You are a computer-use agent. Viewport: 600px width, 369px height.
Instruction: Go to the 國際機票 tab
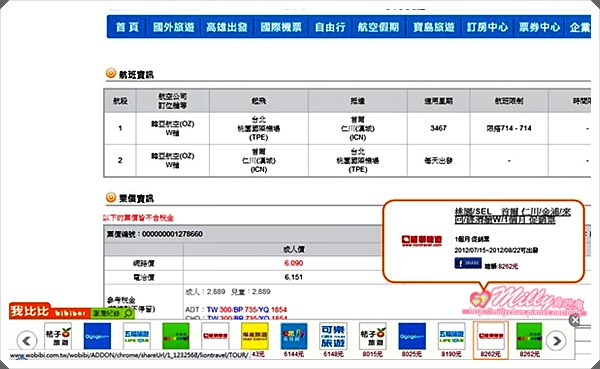coord(281,27)
